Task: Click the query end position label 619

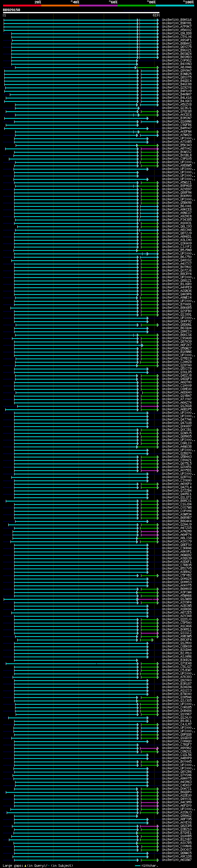Action: tap(155, 15)
